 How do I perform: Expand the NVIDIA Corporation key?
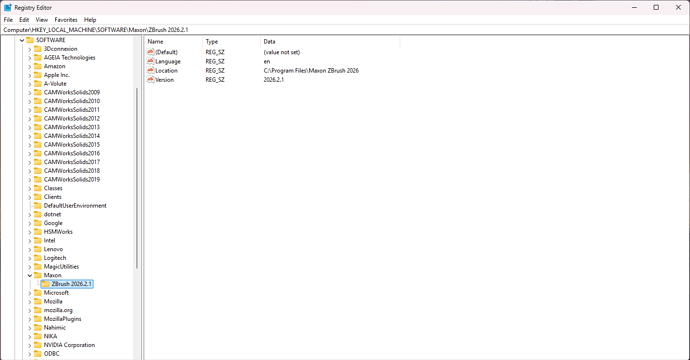pos(30,345)
